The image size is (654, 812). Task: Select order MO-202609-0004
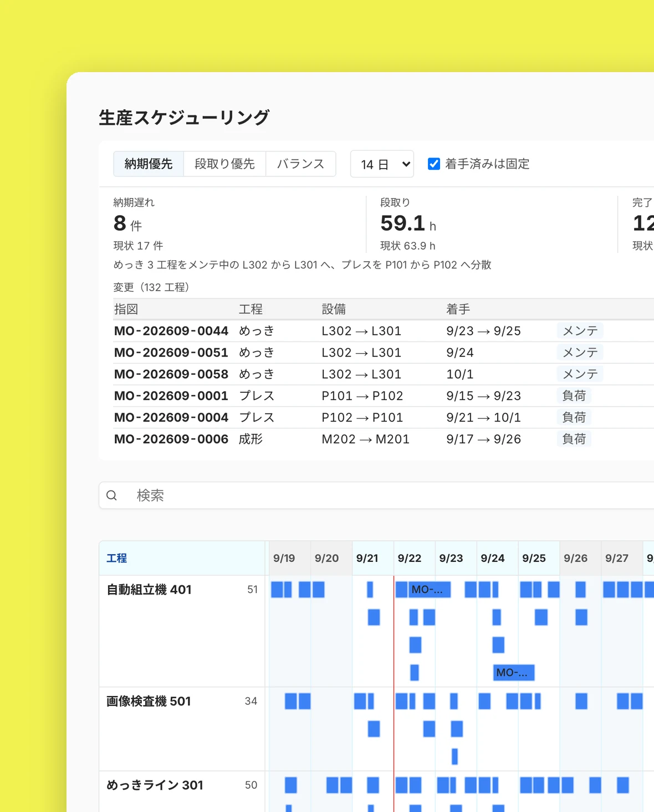coord(171,418)
